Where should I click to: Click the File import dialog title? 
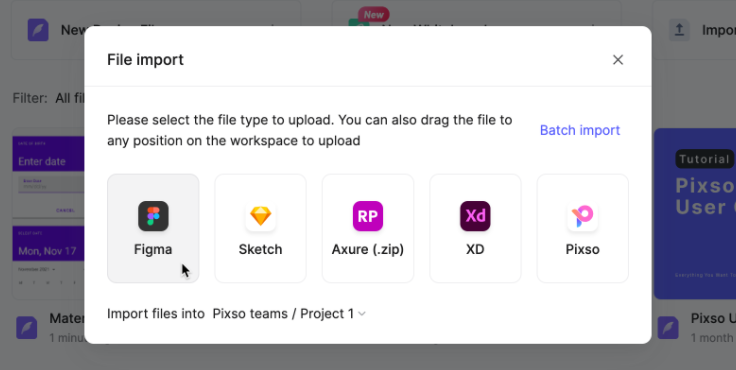tap(146, 60)
